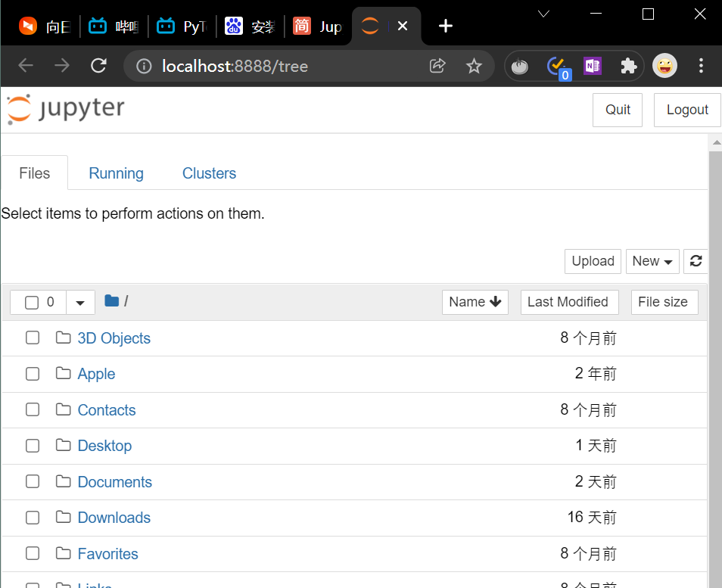The height and width of the screenshot is (588, 722).
Task: Click the Jupyter logo
Action: click(65, 109)
